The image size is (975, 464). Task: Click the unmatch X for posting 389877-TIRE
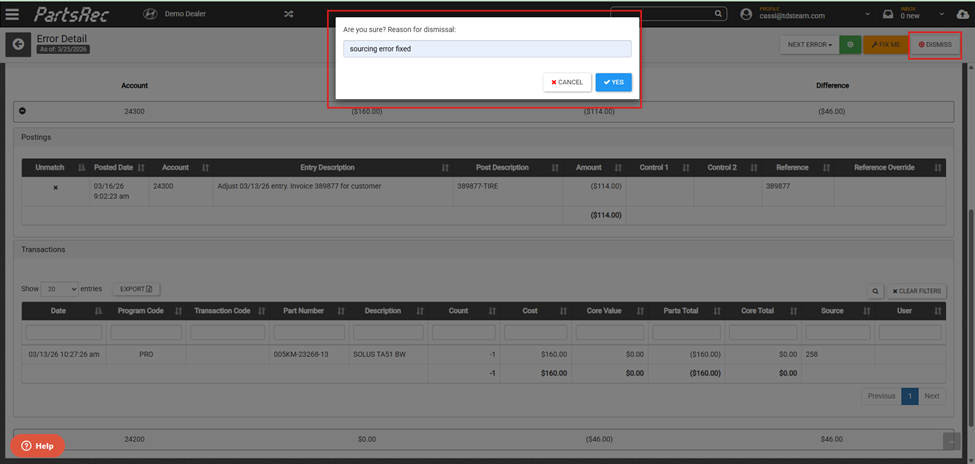click(x=55, y=187)
